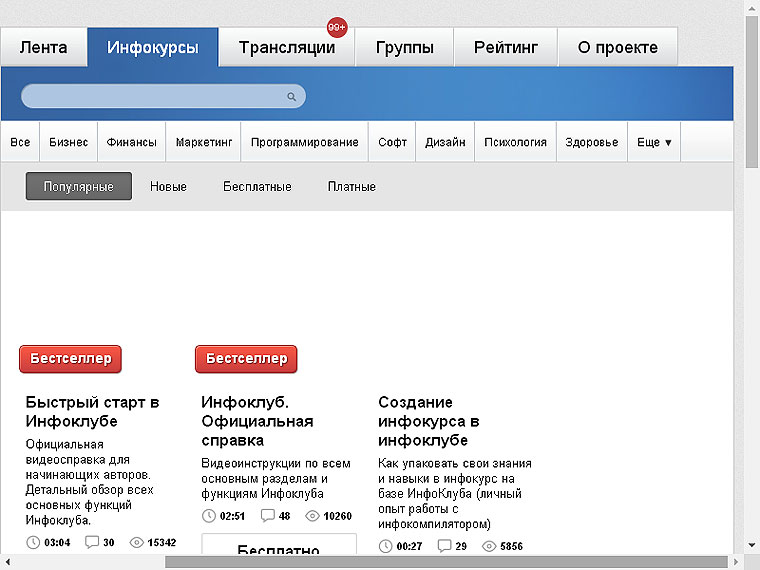
Task: Click Бестселлер badge above Официальная справка course
Action: point(246,359)
